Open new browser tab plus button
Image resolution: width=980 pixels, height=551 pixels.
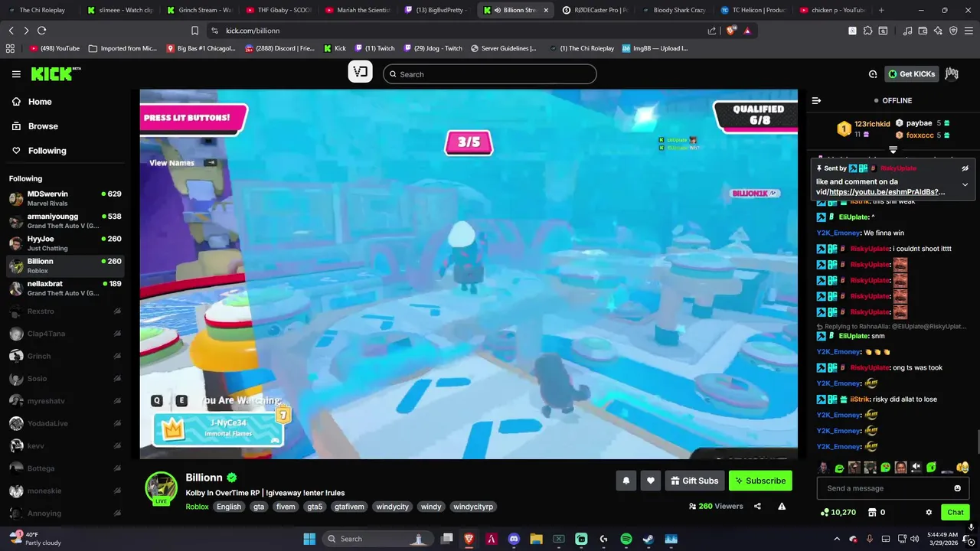[881, 10]
